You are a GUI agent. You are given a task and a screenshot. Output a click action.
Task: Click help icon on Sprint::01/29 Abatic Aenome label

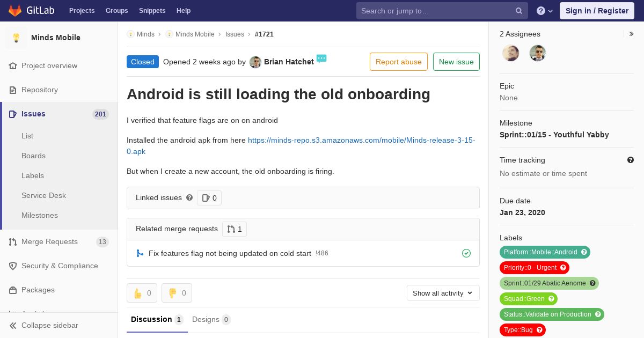pyautogui.click(x=592, y=283)
